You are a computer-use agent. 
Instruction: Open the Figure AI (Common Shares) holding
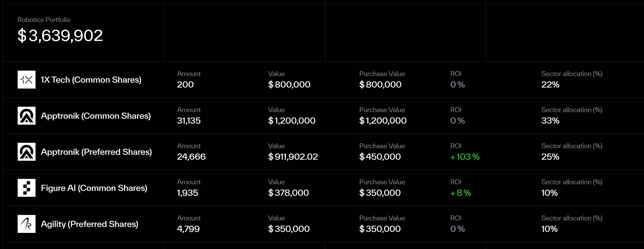[94, 188]
